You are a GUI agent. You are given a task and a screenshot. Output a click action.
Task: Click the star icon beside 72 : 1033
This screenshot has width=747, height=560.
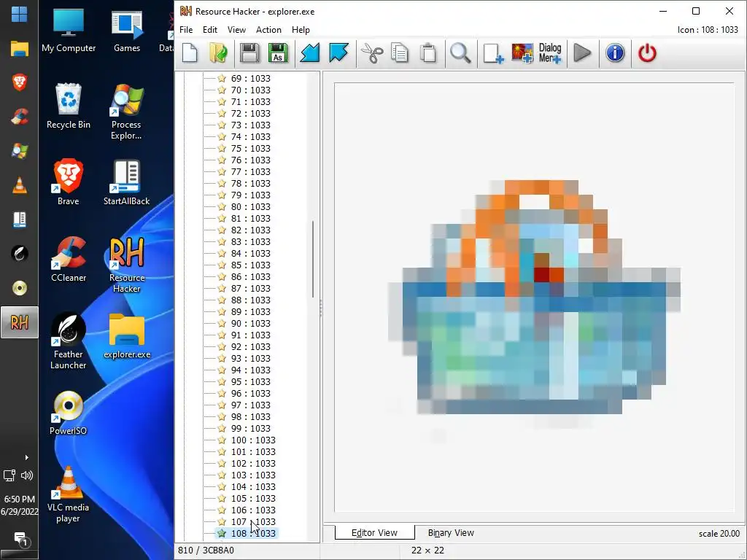coord(222,113)
